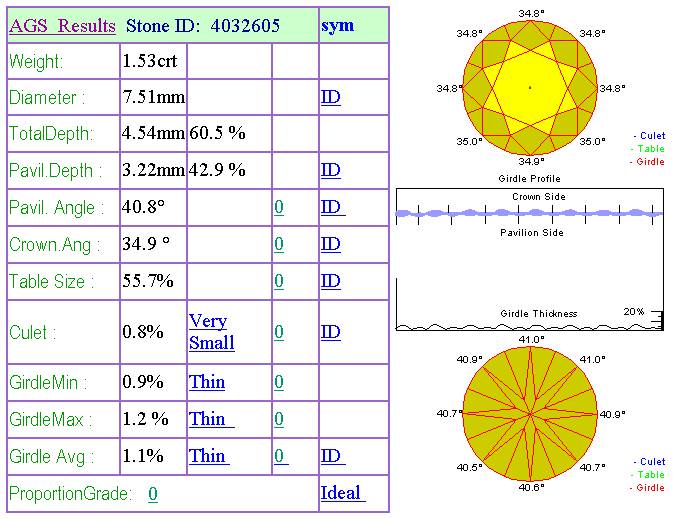
Task: Click the Culet row label in table
Action: point(33,332)
